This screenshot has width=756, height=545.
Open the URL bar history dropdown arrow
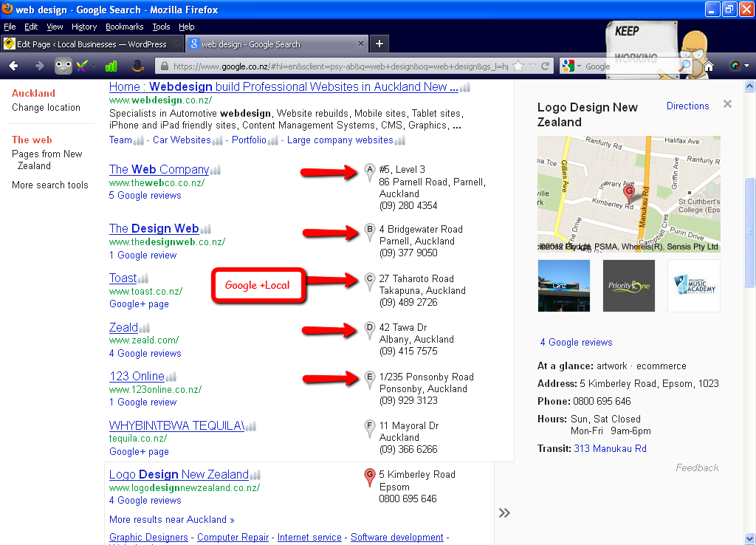(532, 66)
